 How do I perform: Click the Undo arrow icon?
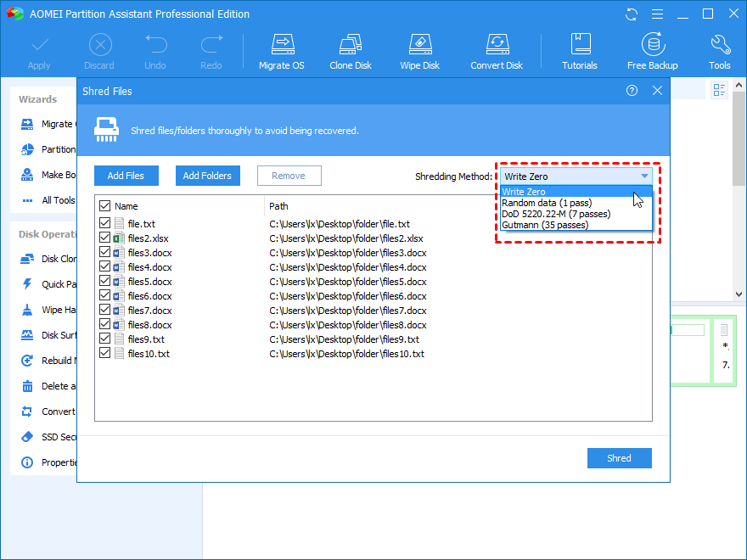(x=156, y=44)
